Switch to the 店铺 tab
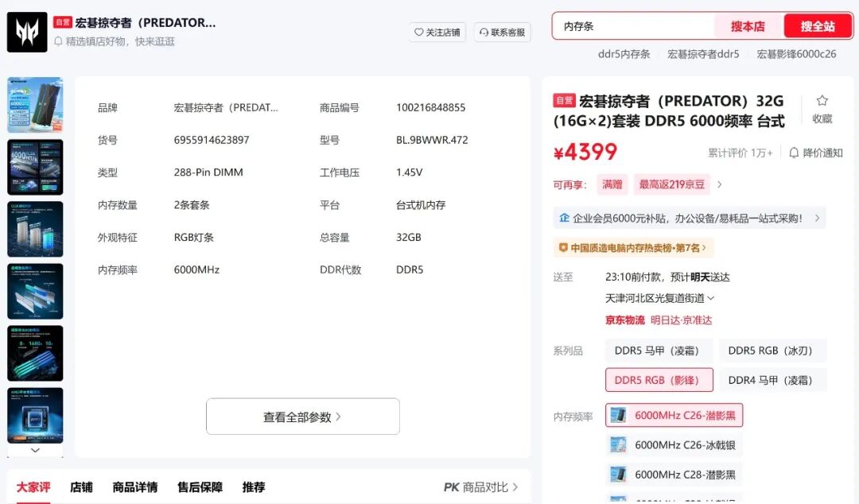859x504 pixels. click(x=82, y=487)
